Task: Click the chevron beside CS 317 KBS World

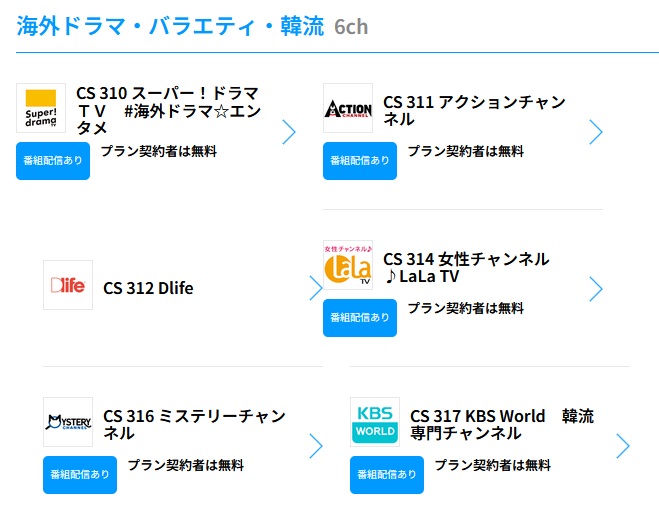Action: point(623,446)
